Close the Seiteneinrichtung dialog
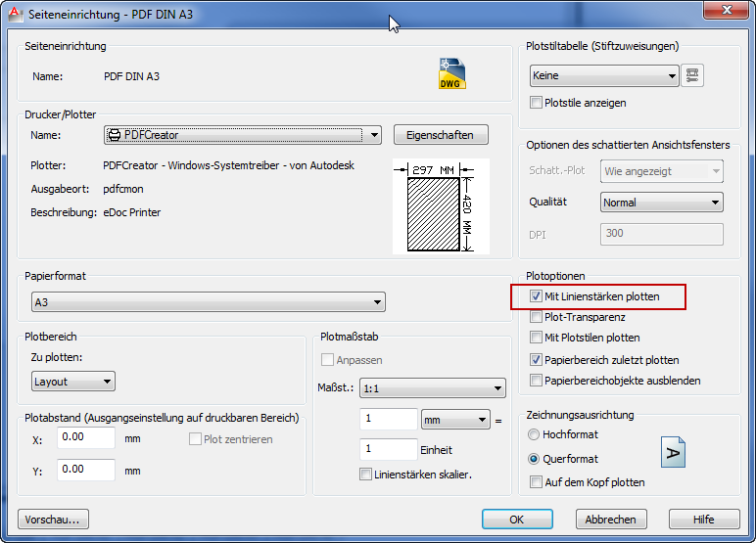This screenshot has width=756, height=543. (x=727, y=10)
